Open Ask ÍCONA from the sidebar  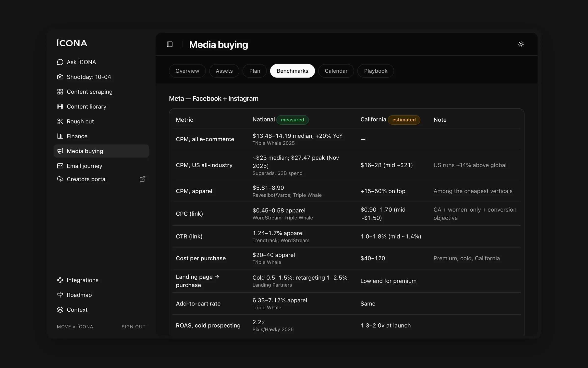pyautogui.click(x=101, y=62)
